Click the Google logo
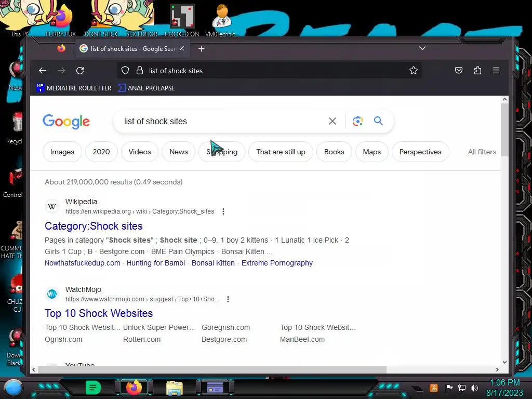The height and width of the screenshot is (399, 532). [x=66, y=122]
